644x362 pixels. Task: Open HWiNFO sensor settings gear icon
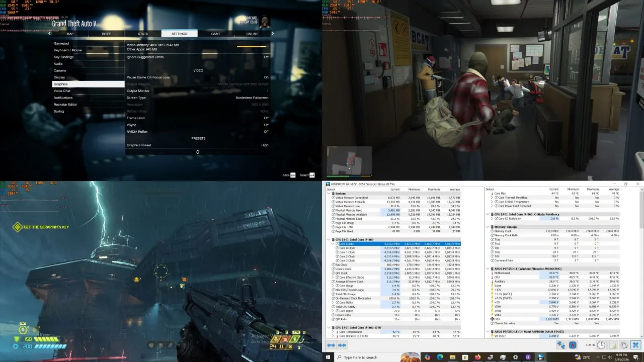click(x=624, y=345)
